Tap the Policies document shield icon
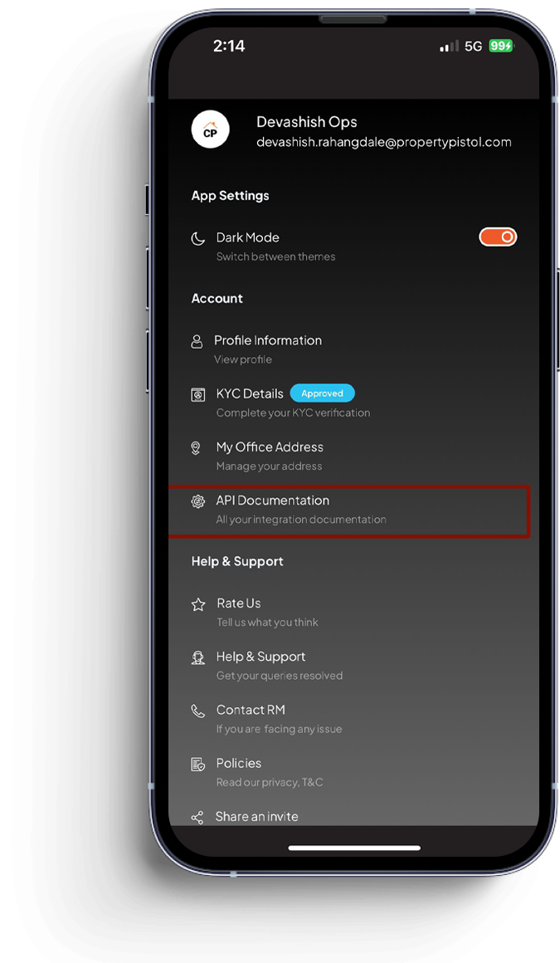Screen dimensions: 560x963 tap(197, 765)
